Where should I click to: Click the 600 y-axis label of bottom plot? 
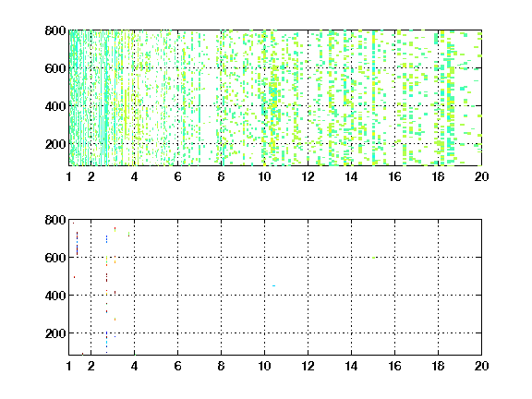click(55, 258)
